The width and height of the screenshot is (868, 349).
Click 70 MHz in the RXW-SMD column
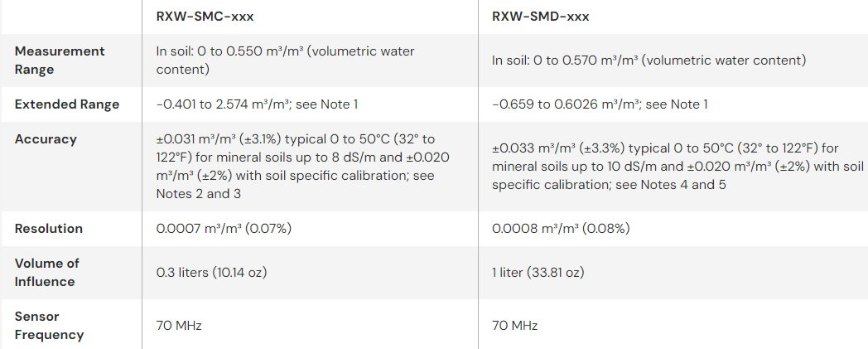click(x=514, y=326)
